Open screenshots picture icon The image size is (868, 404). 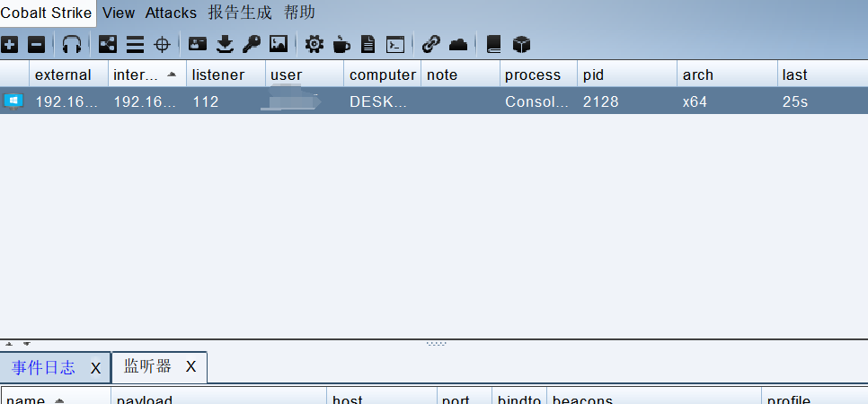tap(279, 44)
